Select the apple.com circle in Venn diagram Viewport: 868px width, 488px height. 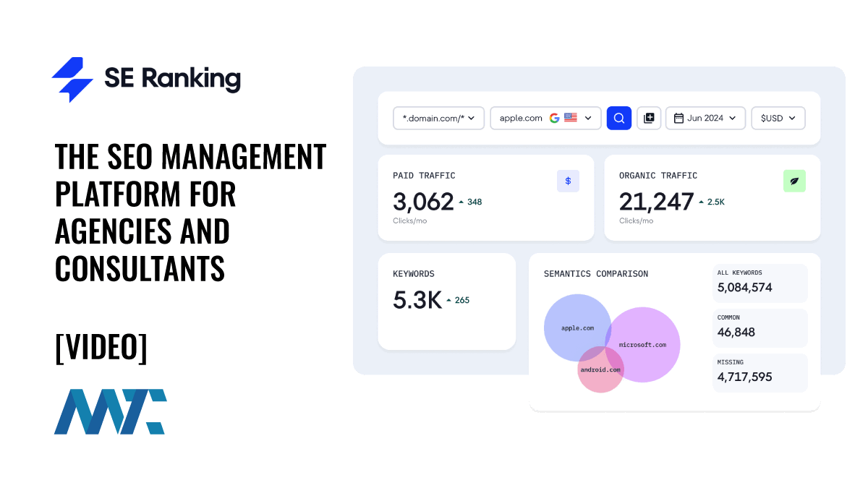tap(578, 328)
